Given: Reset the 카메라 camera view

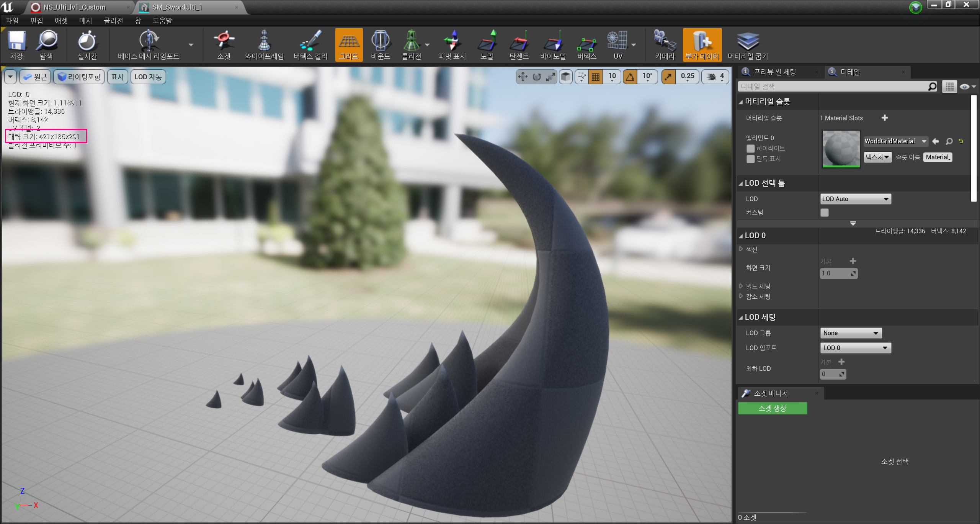Looking at the screenshot, I should [x=665, y=45].
